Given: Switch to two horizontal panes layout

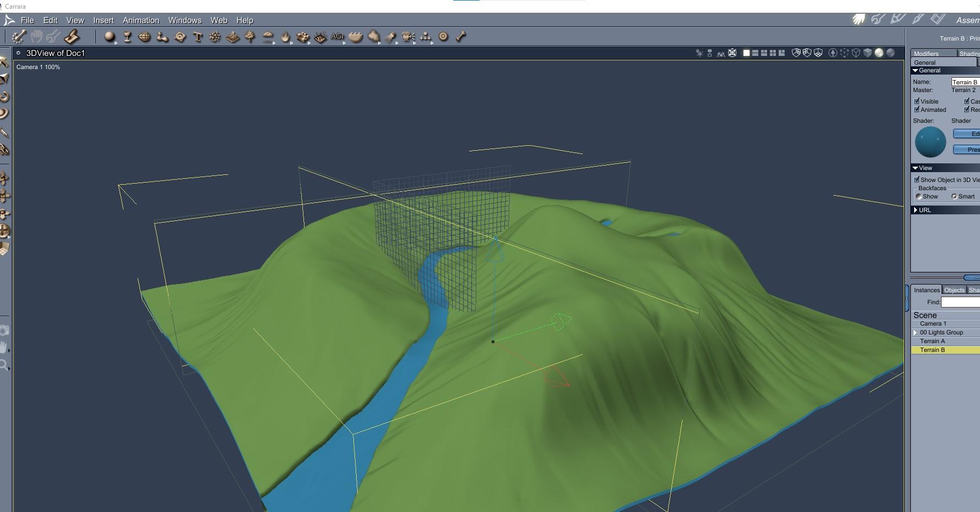Looking at the screenshot, I should point(755,53).
